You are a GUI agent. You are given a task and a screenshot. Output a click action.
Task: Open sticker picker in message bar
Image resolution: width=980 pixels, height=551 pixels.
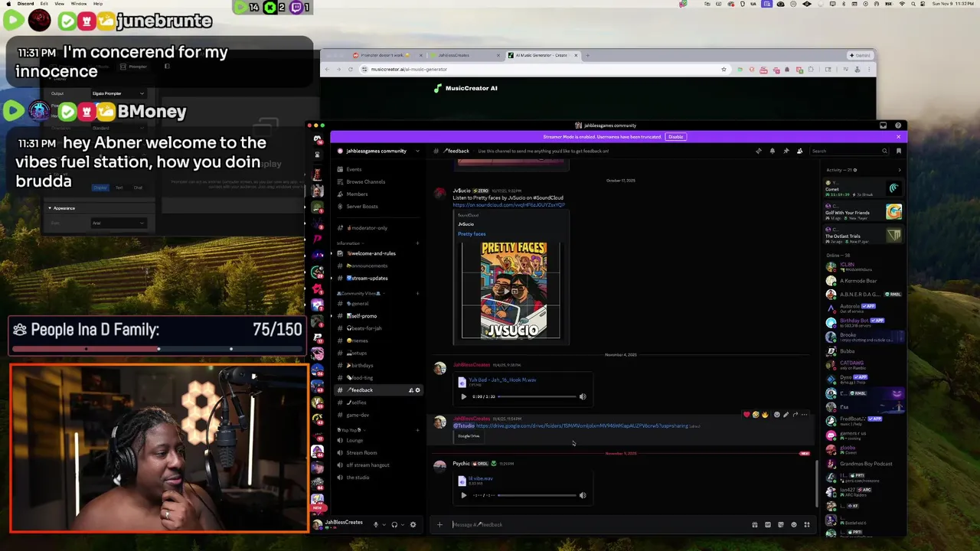click(780, 524)
